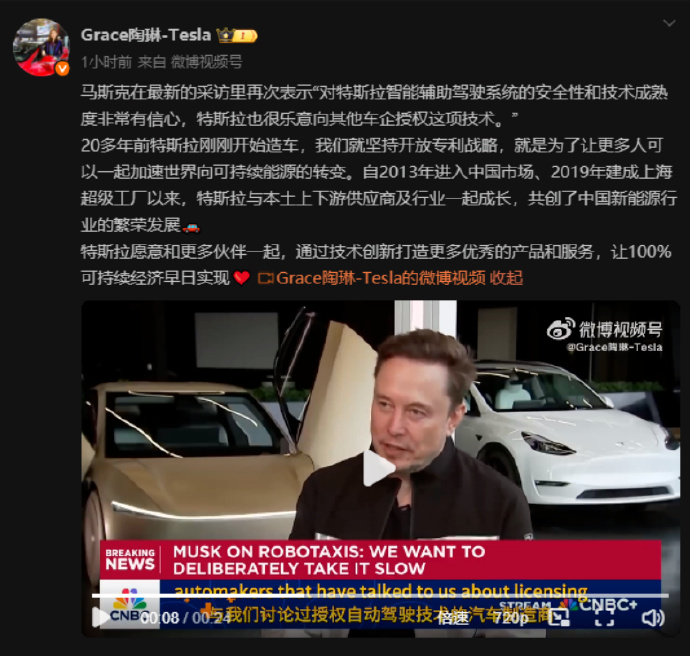Open the 720p quality selector
This screenshot has width=690, height=656.
(510, 618)
